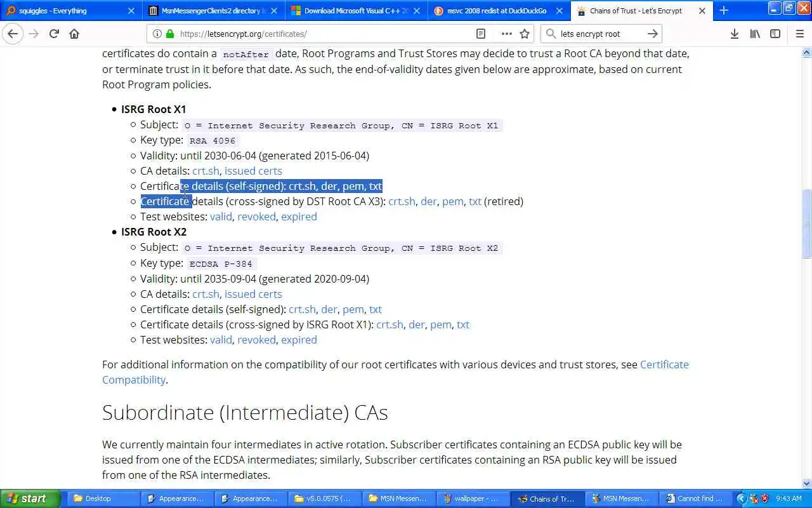Open page actions three-dot menu
This screenshot has width=812, height=508.
506,34
